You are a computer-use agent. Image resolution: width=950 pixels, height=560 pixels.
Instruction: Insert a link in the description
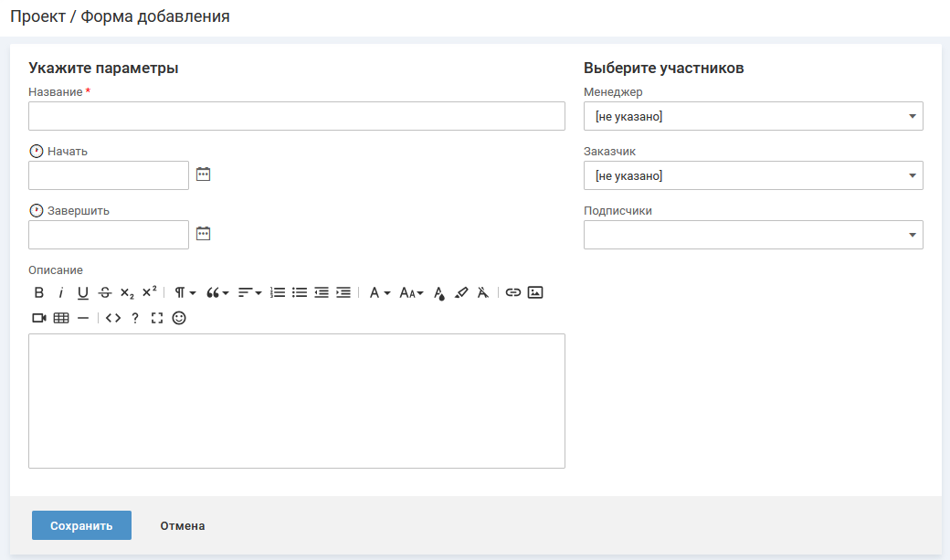coord(513,292)
